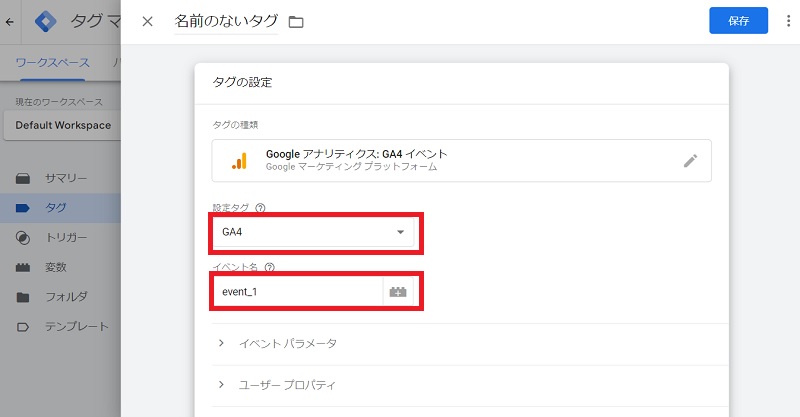Click the Google Tag Manager logo

coord(46,21)
